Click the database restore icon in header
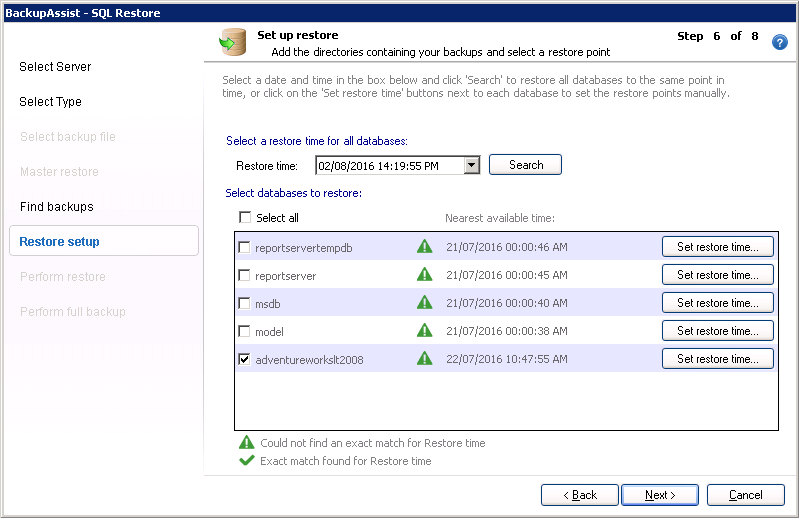799x518 pixels. pyautogui.click(x=233, y=43)
